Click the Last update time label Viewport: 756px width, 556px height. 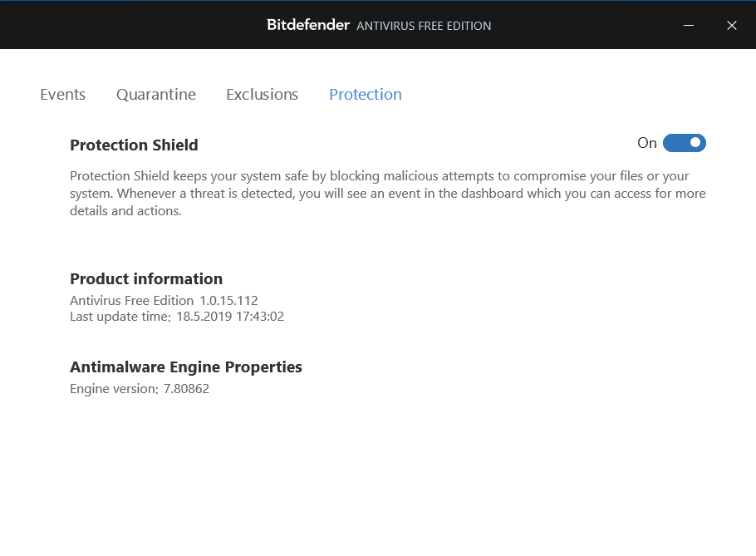point(120,317)
